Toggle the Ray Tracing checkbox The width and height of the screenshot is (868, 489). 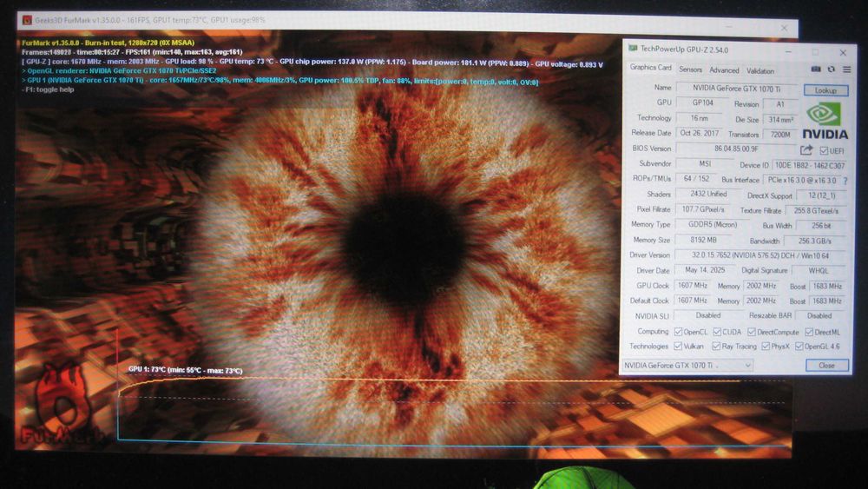point(716,346)
